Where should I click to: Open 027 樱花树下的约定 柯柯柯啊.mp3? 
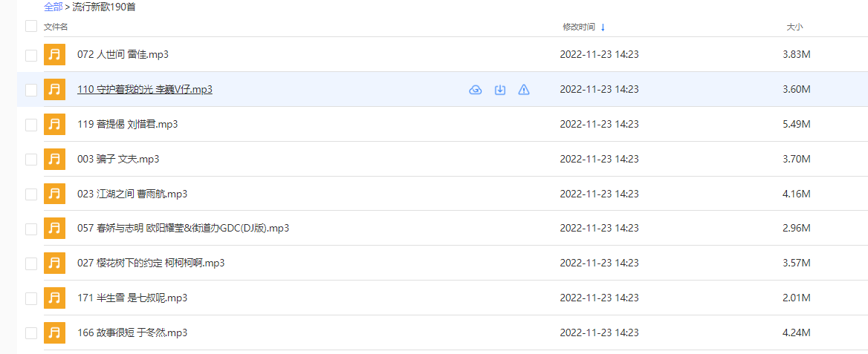pos(151,263)
